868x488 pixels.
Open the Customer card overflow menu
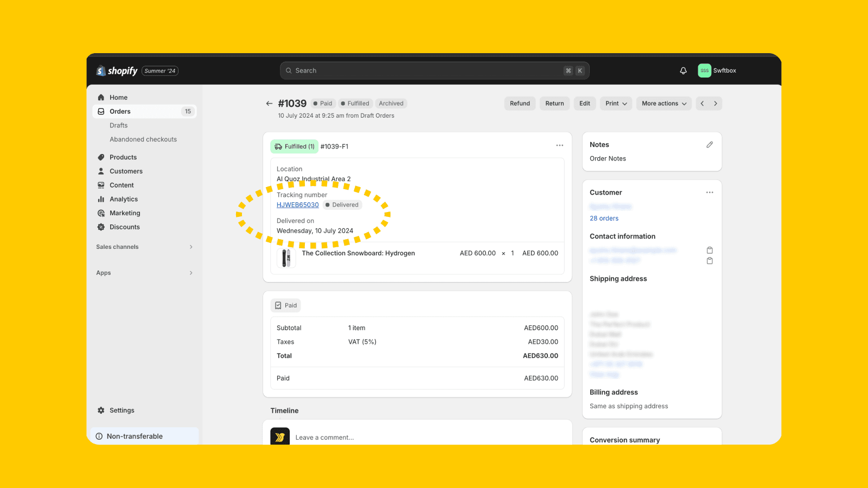coord(710,192)
